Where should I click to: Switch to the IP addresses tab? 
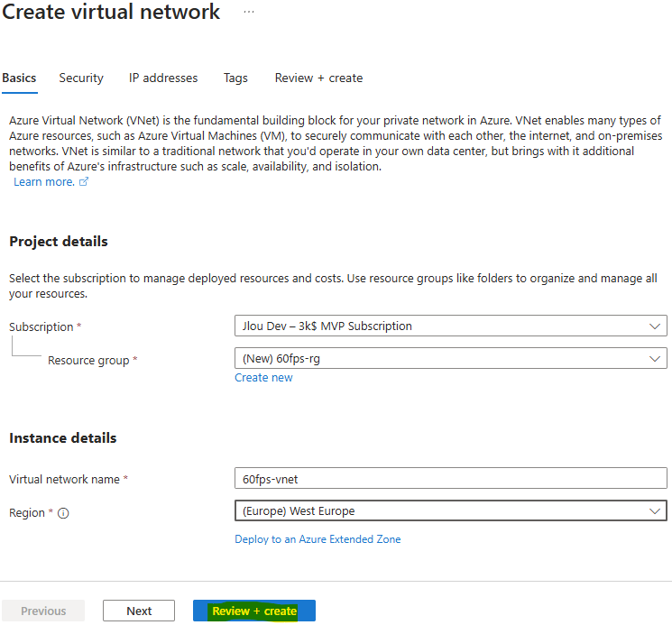tap(163, 78)
